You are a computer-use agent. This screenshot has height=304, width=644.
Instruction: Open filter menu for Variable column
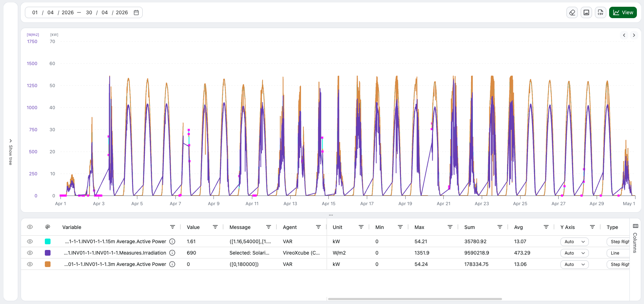[x=173, y=227]
